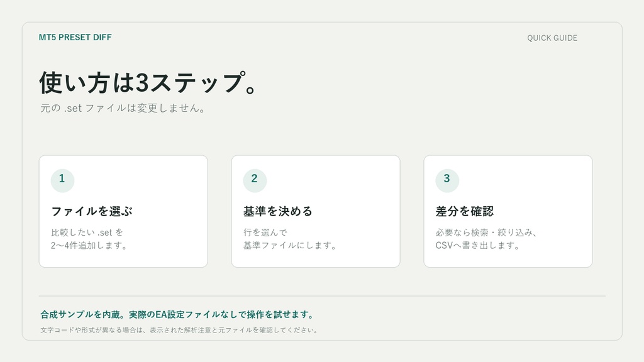
Task: Click the 使い方は3ステップ。 headline
Action: (148, 82)
